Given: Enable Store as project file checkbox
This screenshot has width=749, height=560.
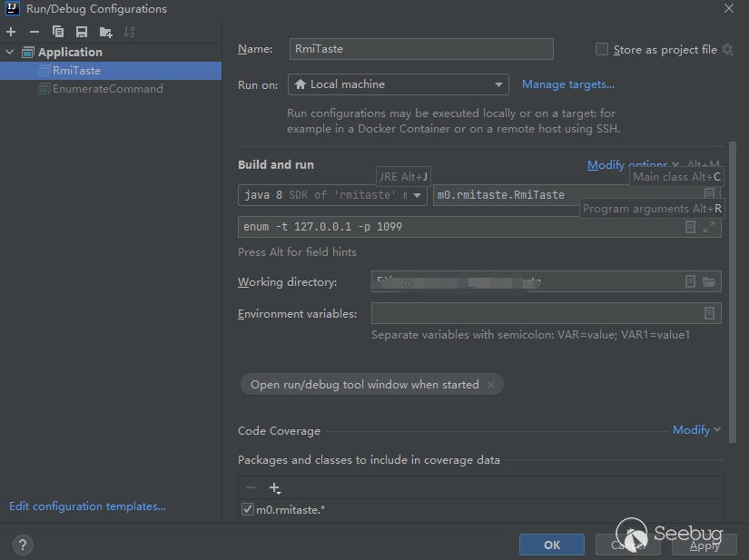Looking at the screenshot, I should coord(602,50).
